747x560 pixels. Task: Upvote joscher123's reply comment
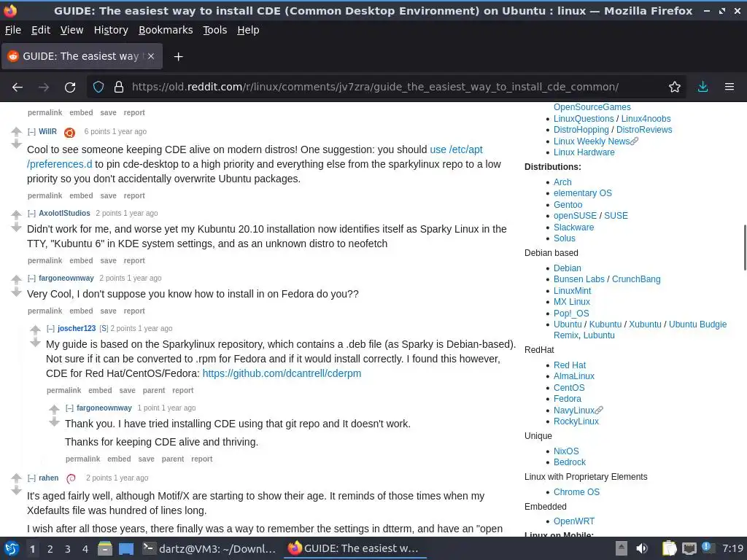point(35,329)
